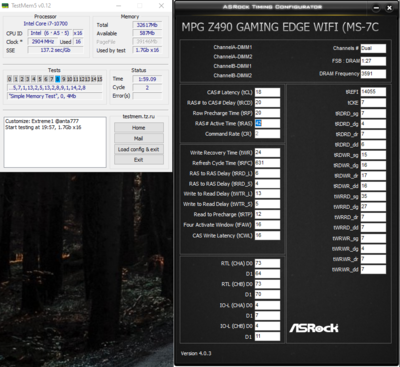The height and width of the screenshot is (367, 400).
Task: Click the CAS# Latency (tCL) field
Action: (267, 92)
